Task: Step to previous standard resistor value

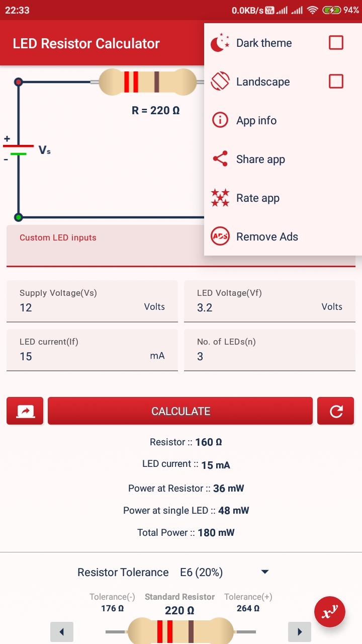Action: [62, 631]
